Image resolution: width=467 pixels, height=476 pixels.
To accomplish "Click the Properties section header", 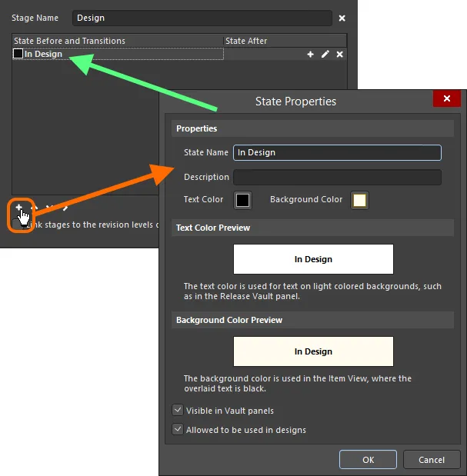I will pyautogui.click(x=312, y=128).
